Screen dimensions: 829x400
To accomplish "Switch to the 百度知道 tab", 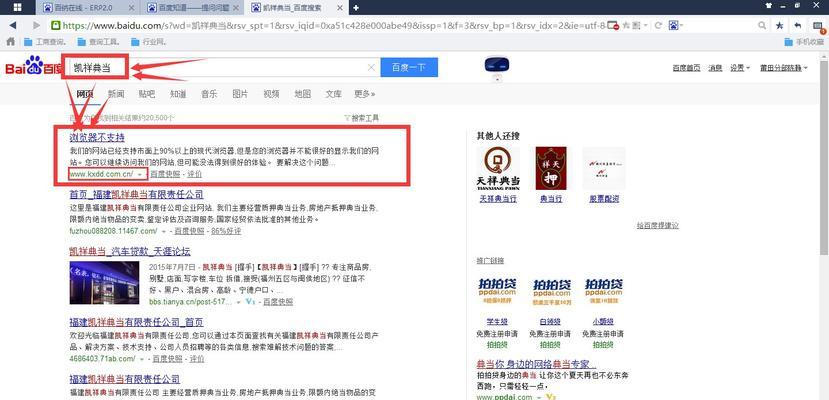I will click(194, 7).
